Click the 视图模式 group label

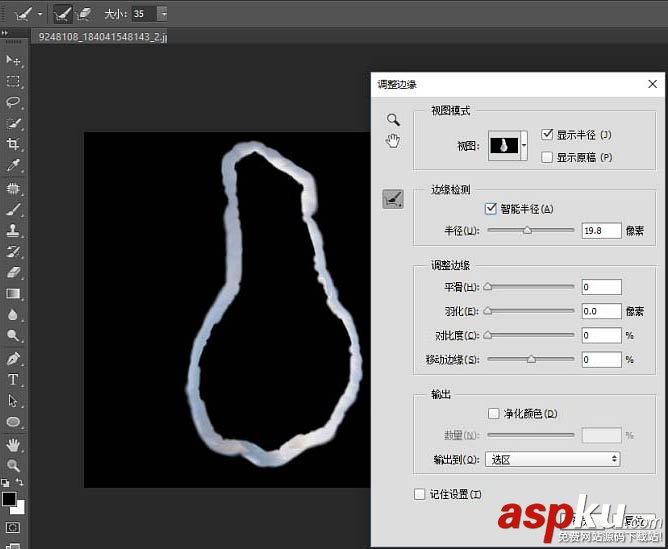tap(451, 111)
